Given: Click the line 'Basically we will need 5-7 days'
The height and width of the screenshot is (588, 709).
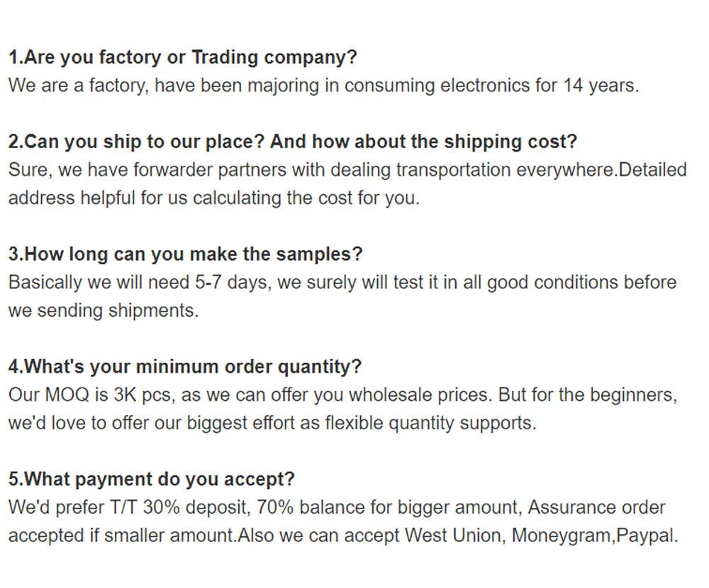Looking at the screenshot, I should [x=342, y=283].
